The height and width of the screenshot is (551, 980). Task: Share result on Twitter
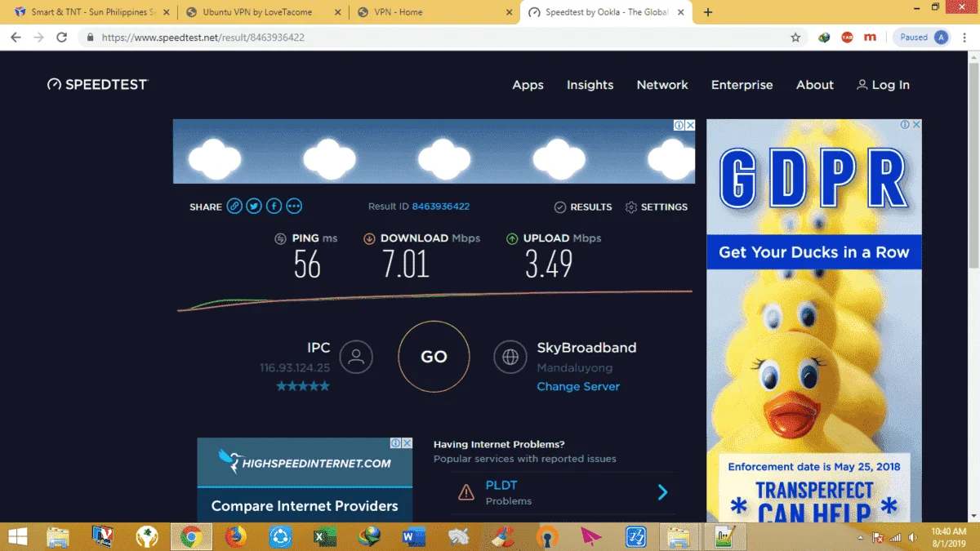coord(254,207)
